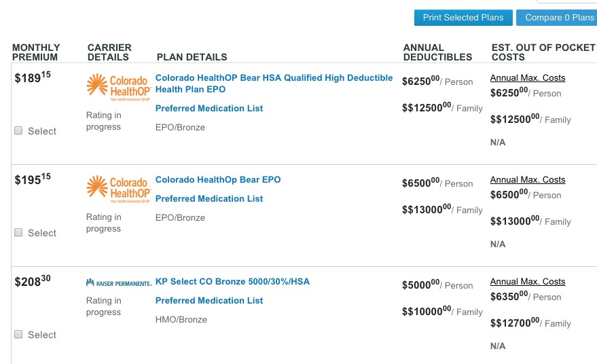The image size is (597, 364).
Task: Select the $189.15 plan checkbox
Action: pyautogui.click(x=18, y=131)
